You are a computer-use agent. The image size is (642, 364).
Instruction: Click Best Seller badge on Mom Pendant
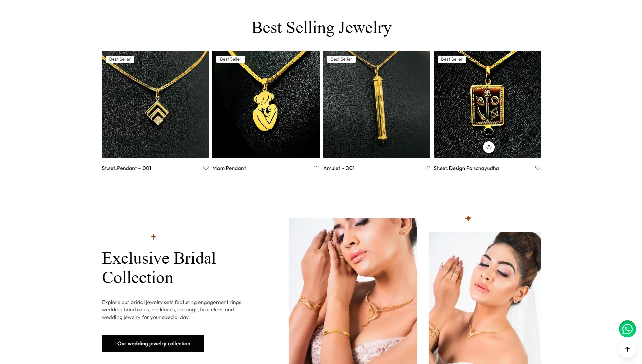pyautogui.click(x=231, y=59)
